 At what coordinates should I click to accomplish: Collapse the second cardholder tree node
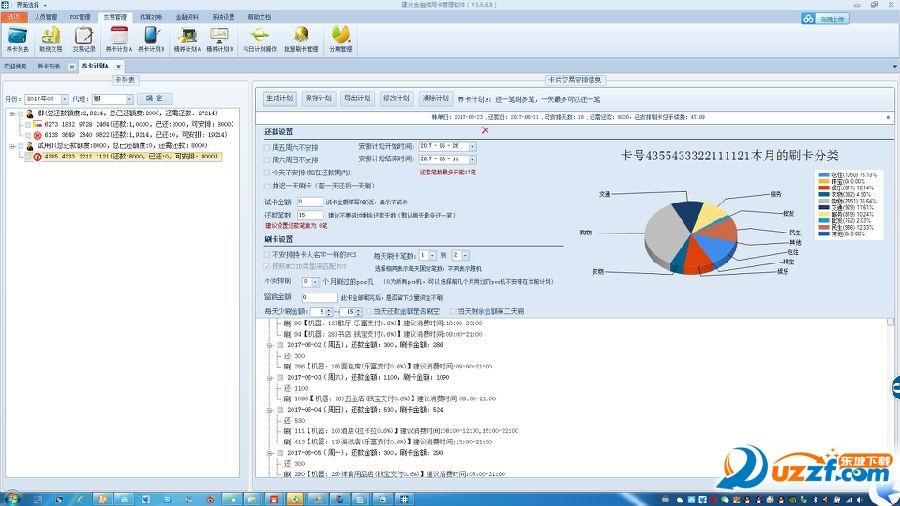[x=12, y=146]
